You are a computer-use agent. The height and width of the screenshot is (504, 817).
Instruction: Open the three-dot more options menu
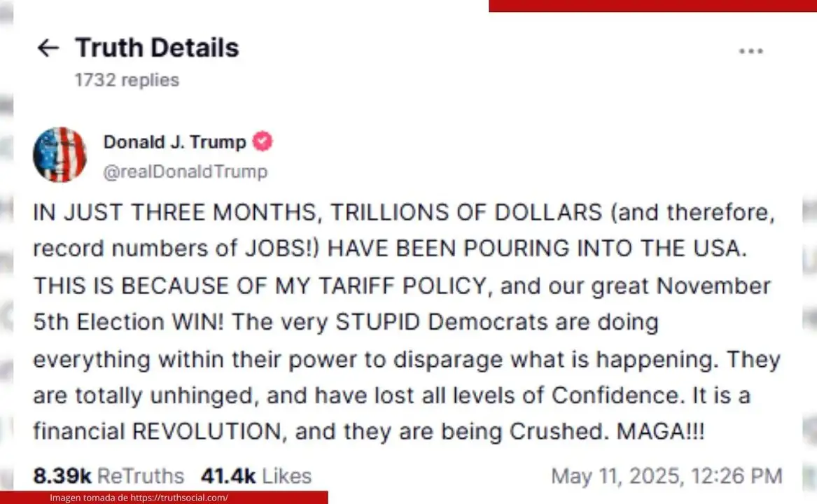[750, 51]
